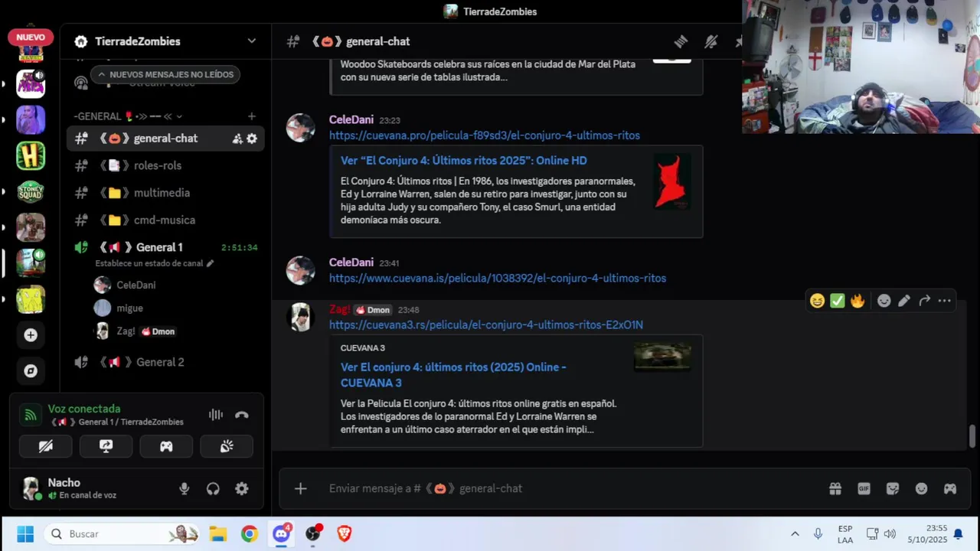Viewport: 980px width, 551px height.
Task: Open embed title Ver El conjuro CUEVANA 3
Action: pyautogui.click(x=453, y=375)
